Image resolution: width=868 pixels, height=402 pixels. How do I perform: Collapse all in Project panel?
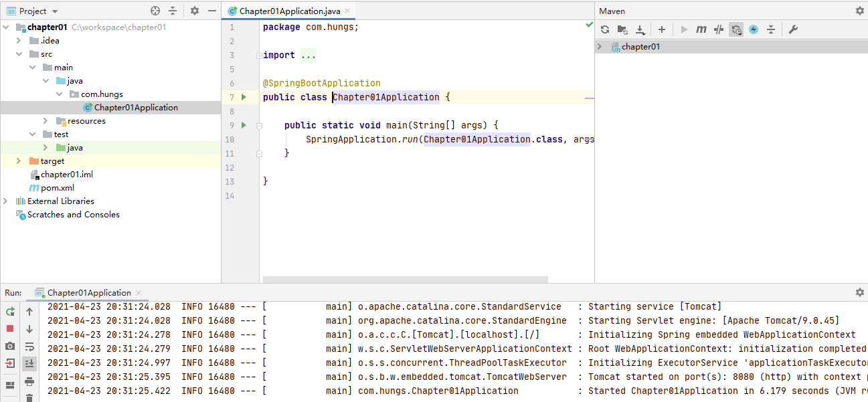point(173,11)
